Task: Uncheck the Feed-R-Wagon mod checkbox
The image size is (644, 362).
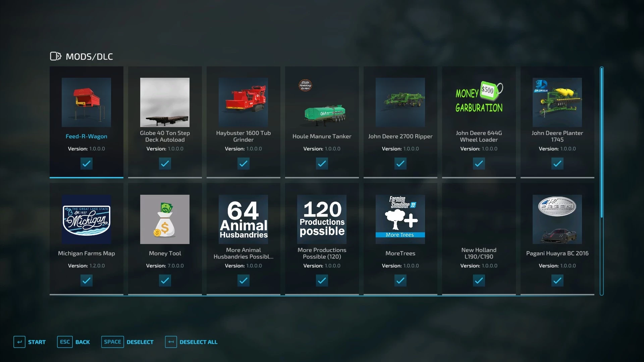Action: click(86, 164)
